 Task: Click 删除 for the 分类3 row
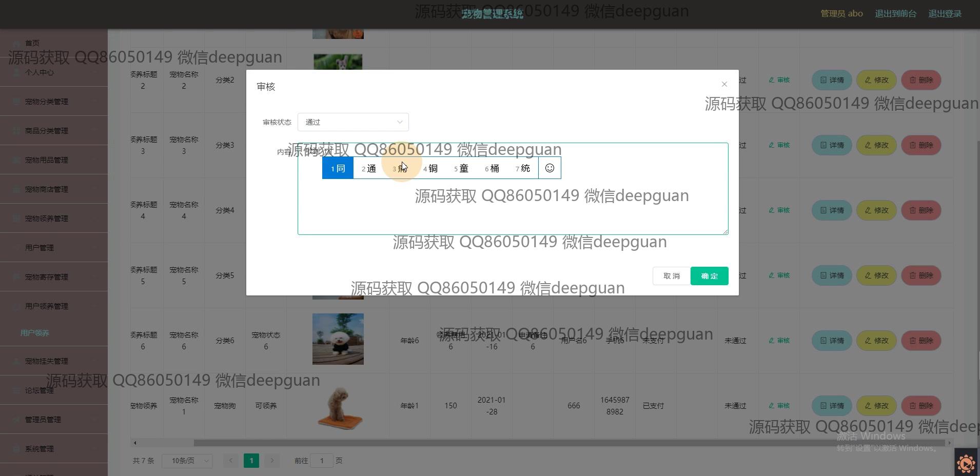pyautogui.click(x=921, y=145)
